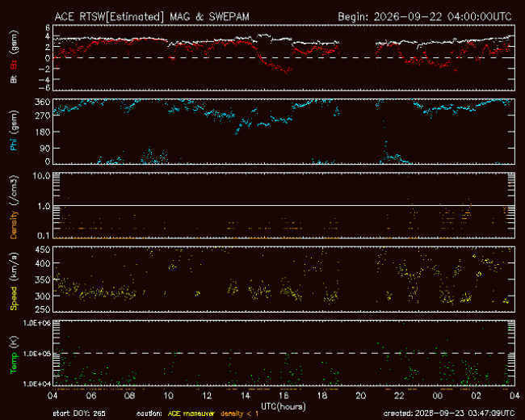This screenshot has width=525, height=420.
Task: Click the '1.0' tick on the Density axis
Action: coord(44,206)
